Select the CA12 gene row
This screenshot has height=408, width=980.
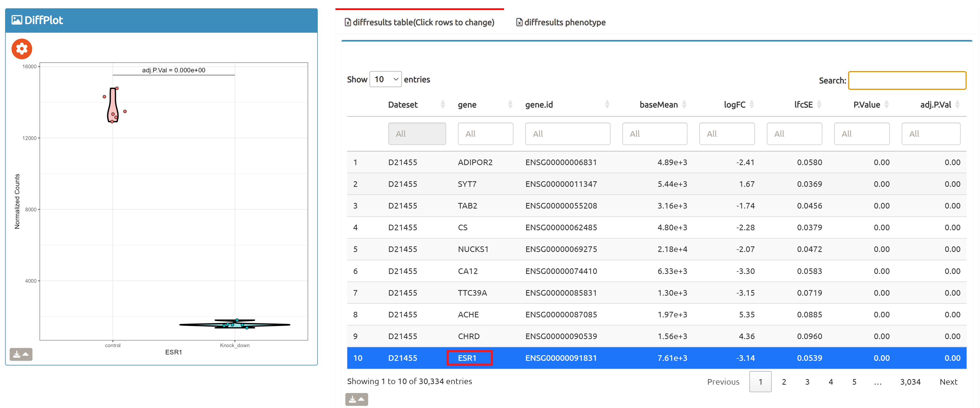656,271
